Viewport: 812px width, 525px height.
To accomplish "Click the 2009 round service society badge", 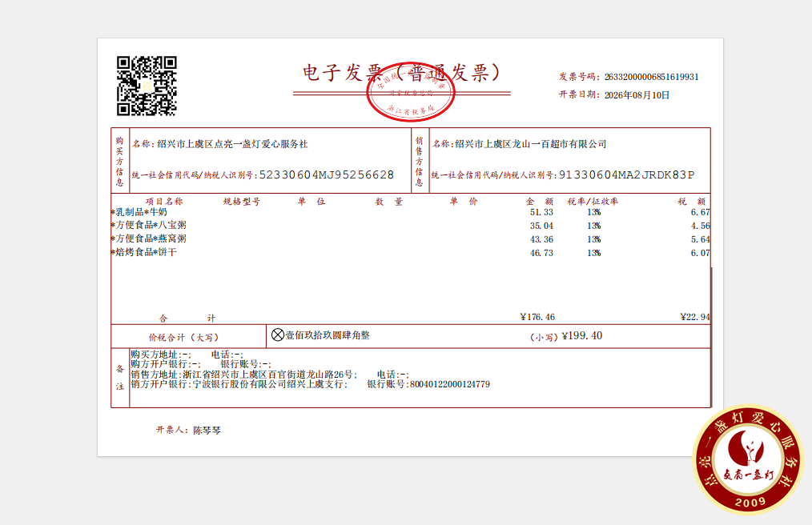I will (748, 459).
